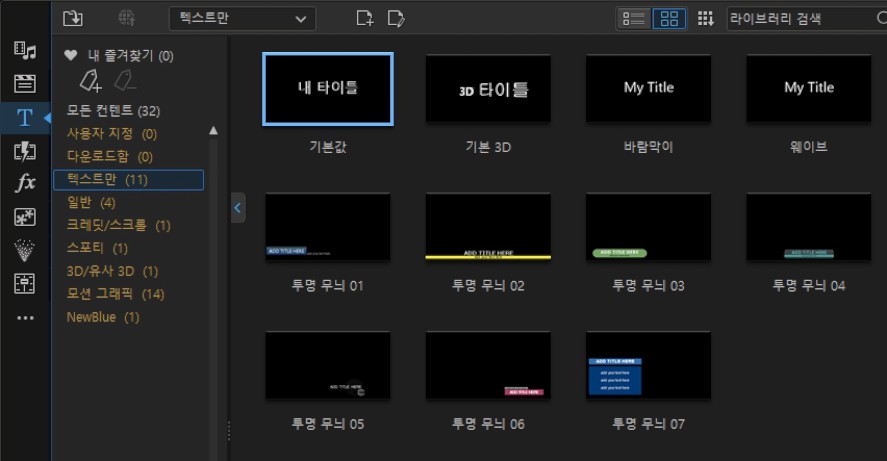Image resolution: width=887 pixels, height=461 pixels.
Task: Open the Subtitle Room frame icon
Action: pyautogui.click(x=24, y=283)
